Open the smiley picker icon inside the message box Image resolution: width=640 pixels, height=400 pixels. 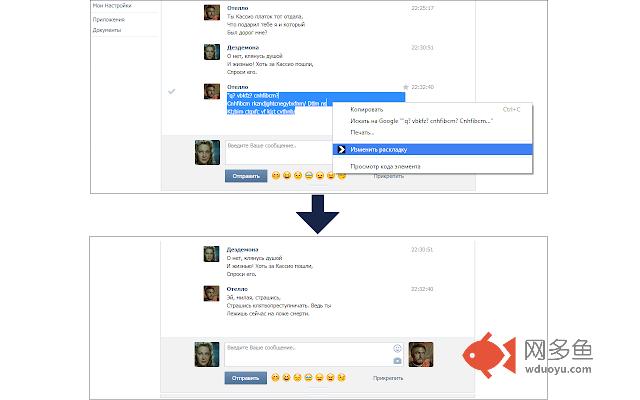397,348
